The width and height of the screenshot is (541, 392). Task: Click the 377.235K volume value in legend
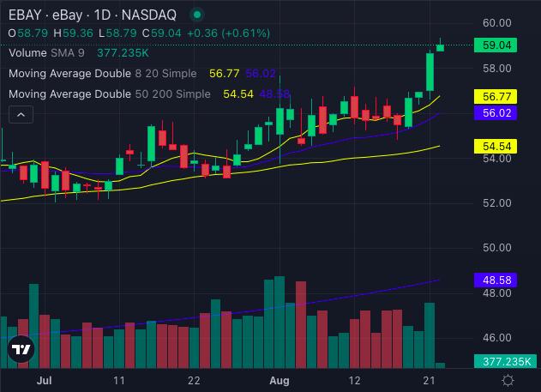pos(123,53)
